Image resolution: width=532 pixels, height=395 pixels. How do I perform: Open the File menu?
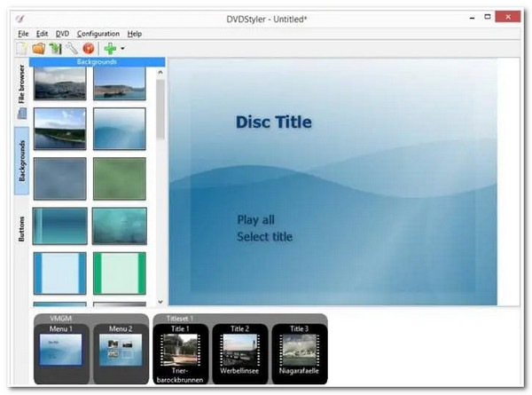[23, 34]
